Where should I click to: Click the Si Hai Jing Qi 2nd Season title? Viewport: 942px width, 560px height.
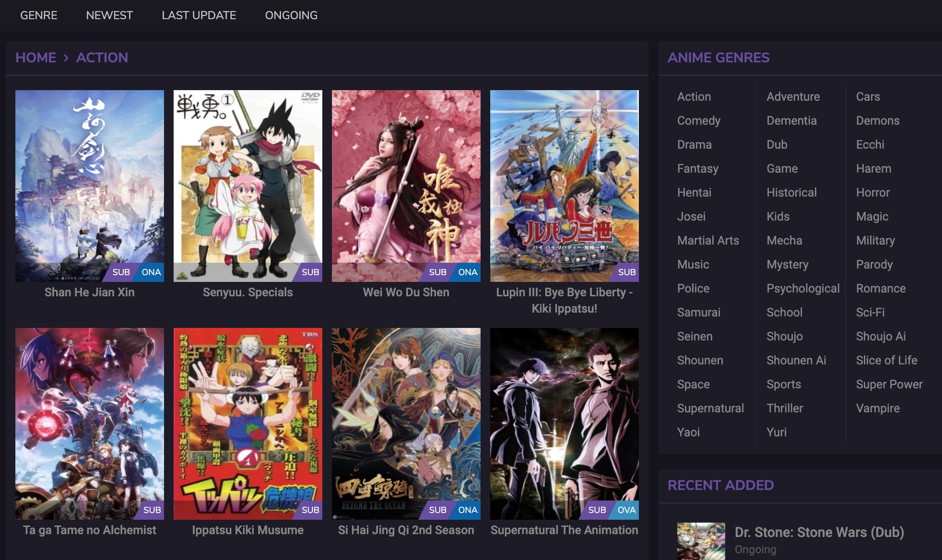(x=406, y=530)
